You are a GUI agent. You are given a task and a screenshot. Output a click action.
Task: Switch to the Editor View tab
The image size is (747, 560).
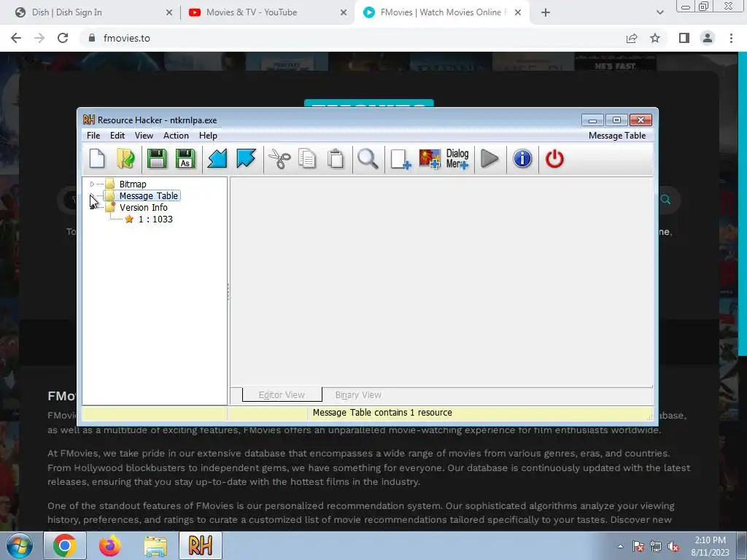pyautogui.click(x=282, y=394)
